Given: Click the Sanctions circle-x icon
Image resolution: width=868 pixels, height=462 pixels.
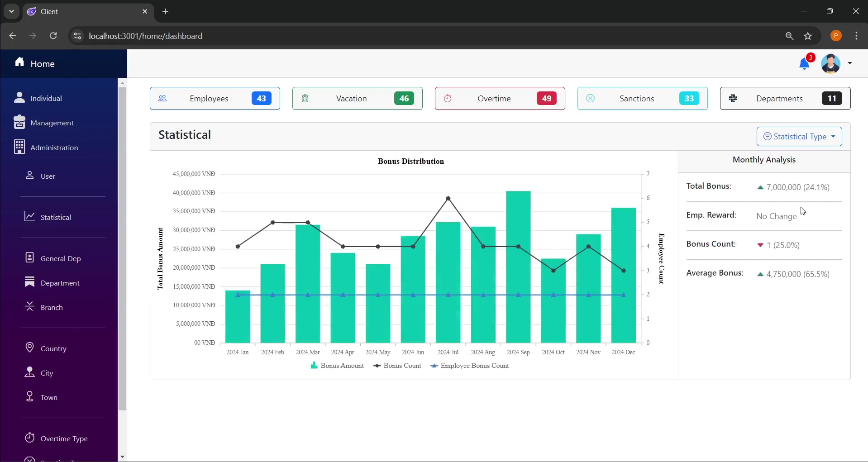Looking at the screenshot, I should 590,99.
